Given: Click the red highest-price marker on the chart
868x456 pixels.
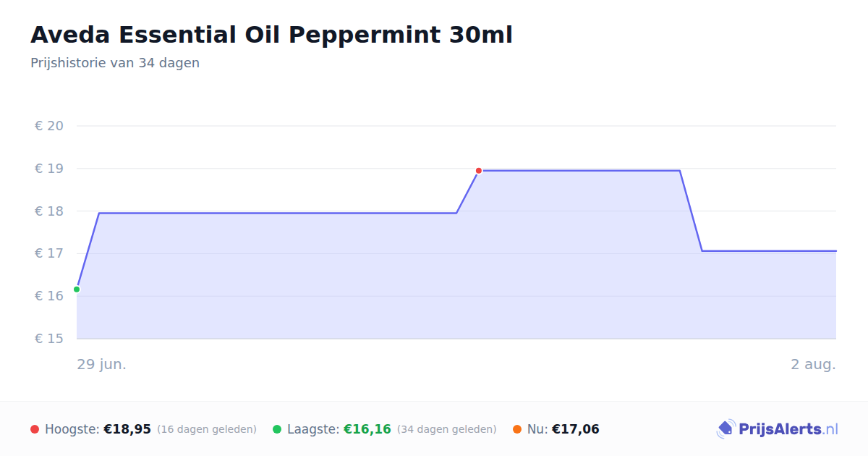Looking at the screenshot, I should point(479,171).
